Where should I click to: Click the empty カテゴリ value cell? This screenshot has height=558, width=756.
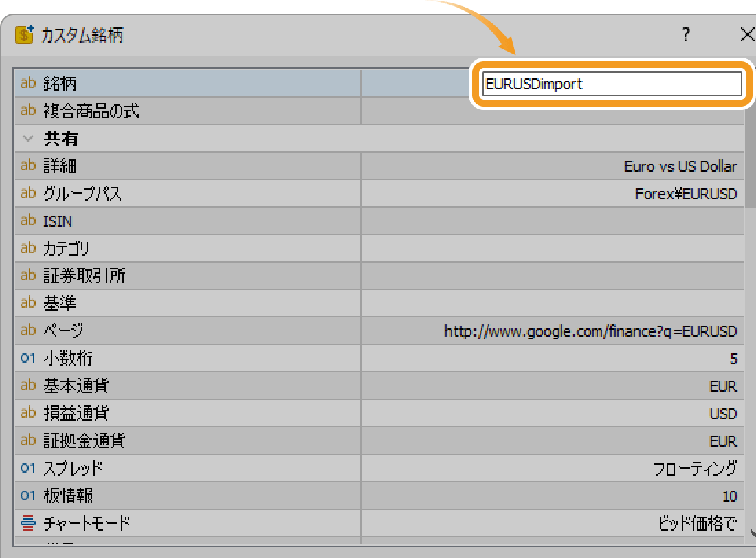tap(552, 248)
